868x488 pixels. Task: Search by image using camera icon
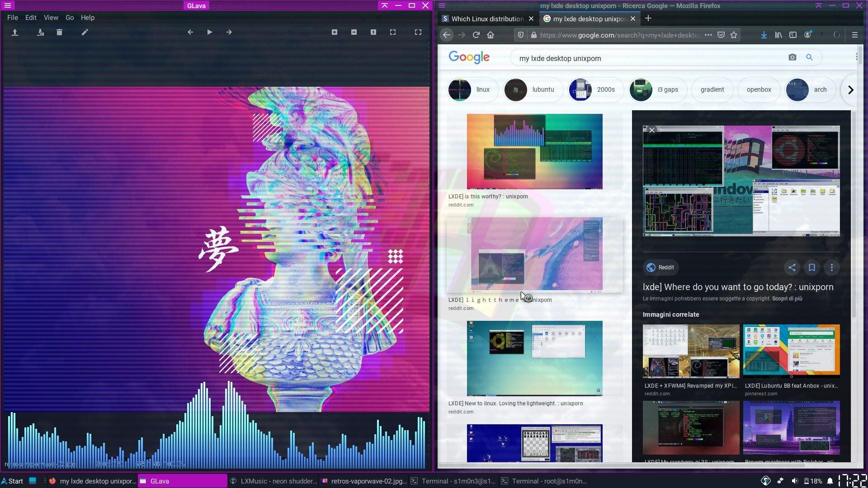(x=792, y=57)
